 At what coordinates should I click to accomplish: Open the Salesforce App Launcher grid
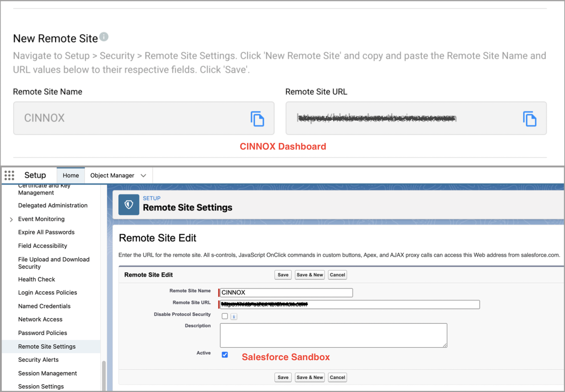[9, 175]
